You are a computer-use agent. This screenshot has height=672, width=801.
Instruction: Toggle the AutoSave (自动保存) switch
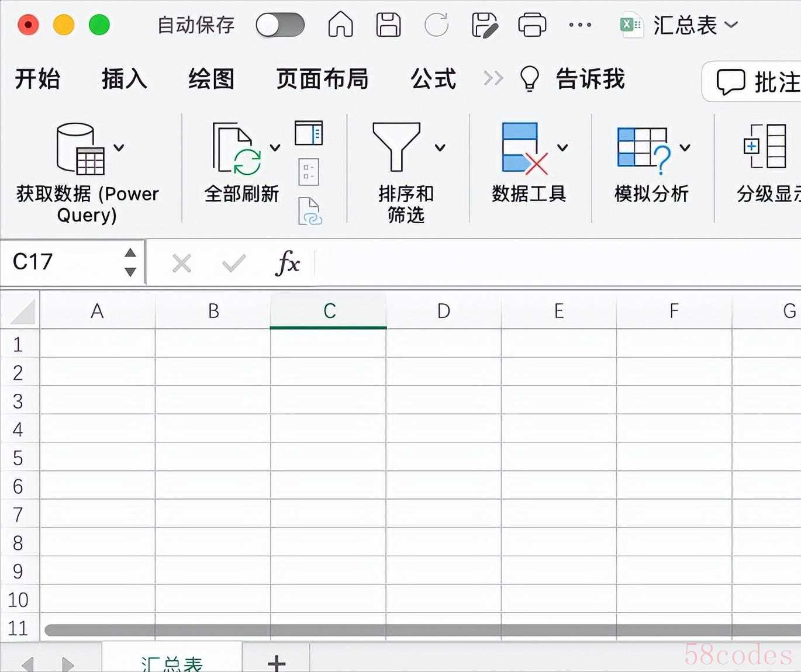click(280, 25)
